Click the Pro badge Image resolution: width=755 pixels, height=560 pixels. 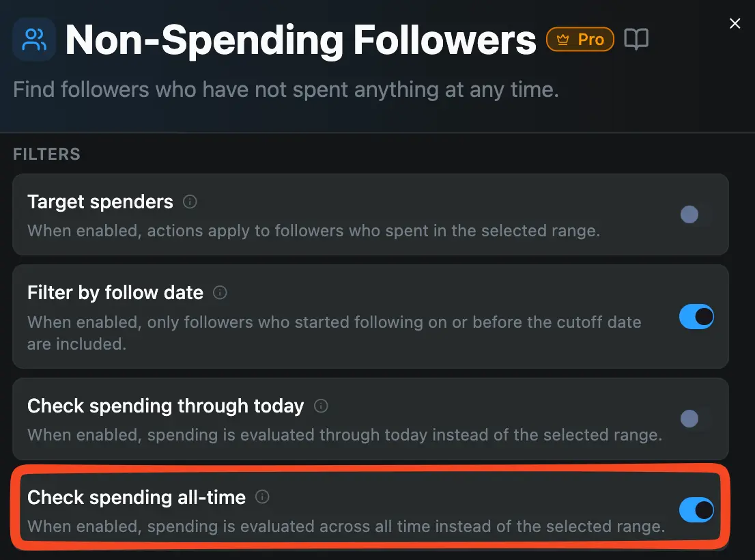(x=580, y=39)
